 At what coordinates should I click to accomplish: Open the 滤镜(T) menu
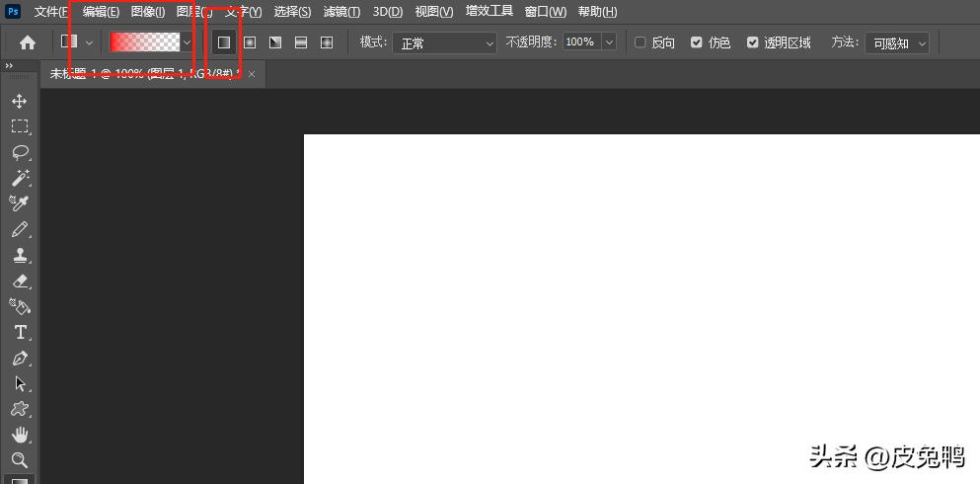click(x=341, y=12)
